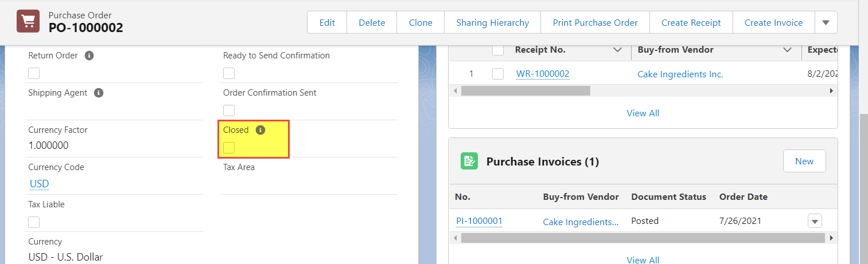Tick the Order Confirmation Sent checkbox

(x=229, y=111)
